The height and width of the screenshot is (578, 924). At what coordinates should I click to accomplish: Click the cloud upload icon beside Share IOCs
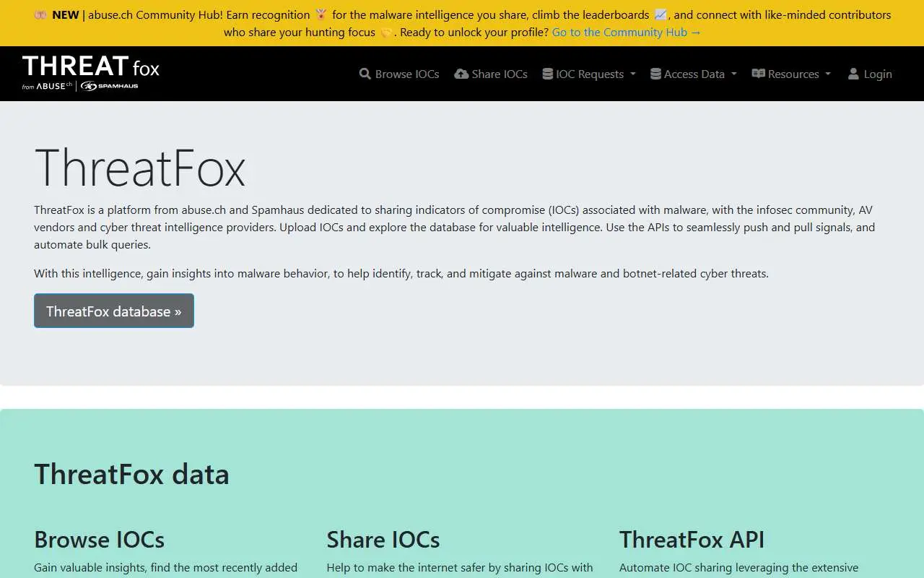click(461, 74)
